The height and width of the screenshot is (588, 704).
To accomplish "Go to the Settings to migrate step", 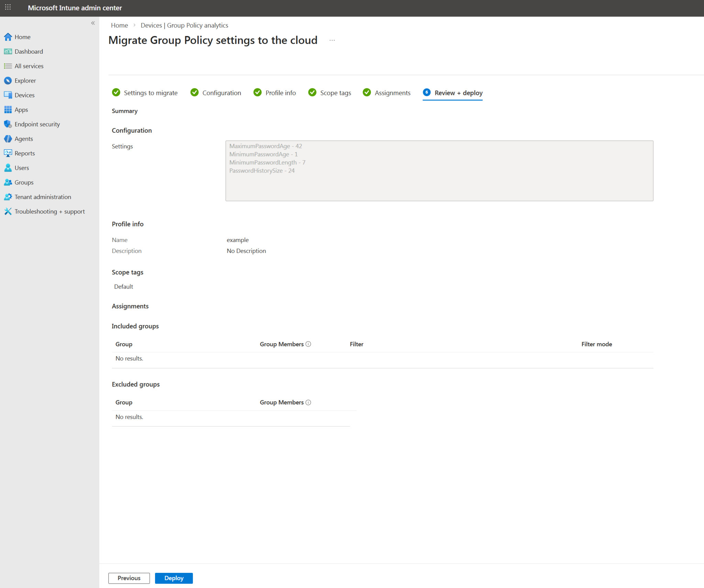I will click(x=145, y=92).
